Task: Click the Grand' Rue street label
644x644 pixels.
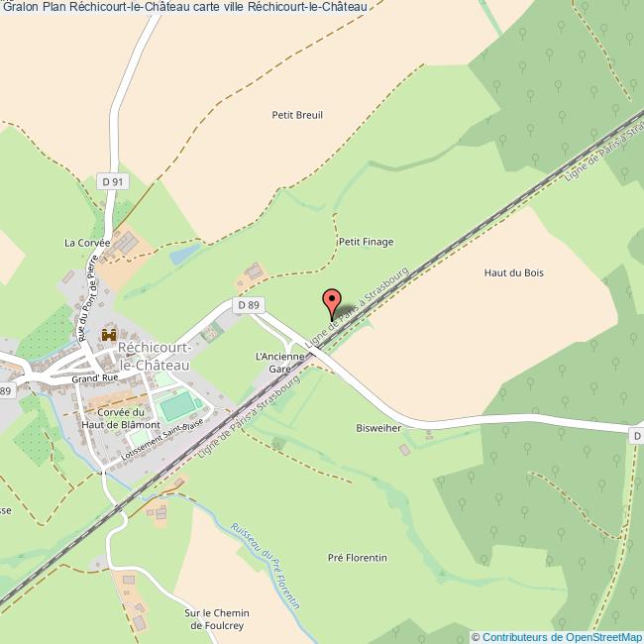Action: click(95, 378)
